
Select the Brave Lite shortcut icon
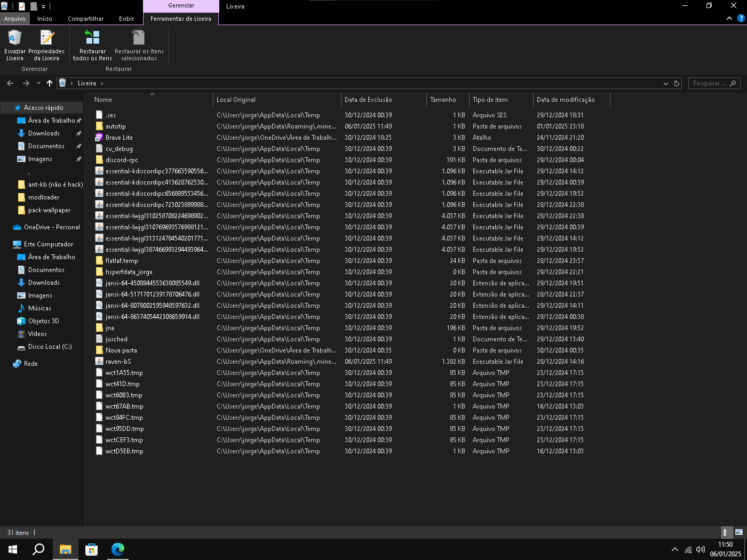coord(99,138)
